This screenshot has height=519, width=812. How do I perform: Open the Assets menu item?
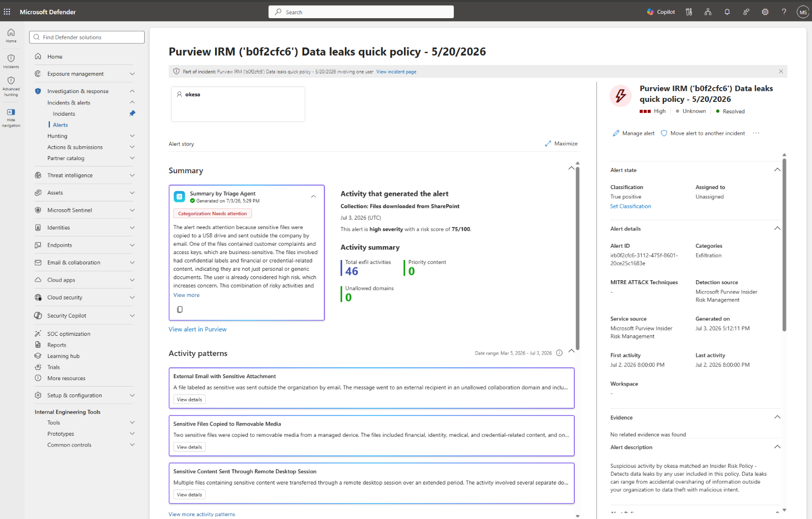point(55,193)
